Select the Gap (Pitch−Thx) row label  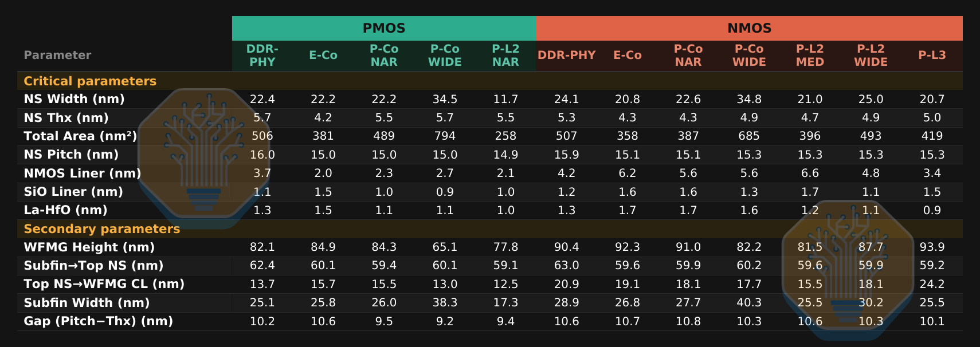pyautogui.click(x=98, y=321)
